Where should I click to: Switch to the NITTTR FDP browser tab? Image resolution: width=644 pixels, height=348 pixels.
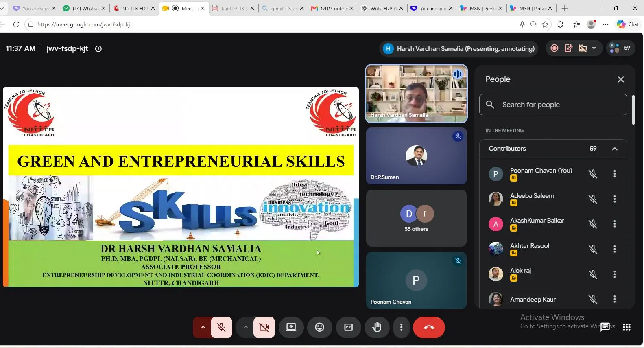click(x=134, y=8)
